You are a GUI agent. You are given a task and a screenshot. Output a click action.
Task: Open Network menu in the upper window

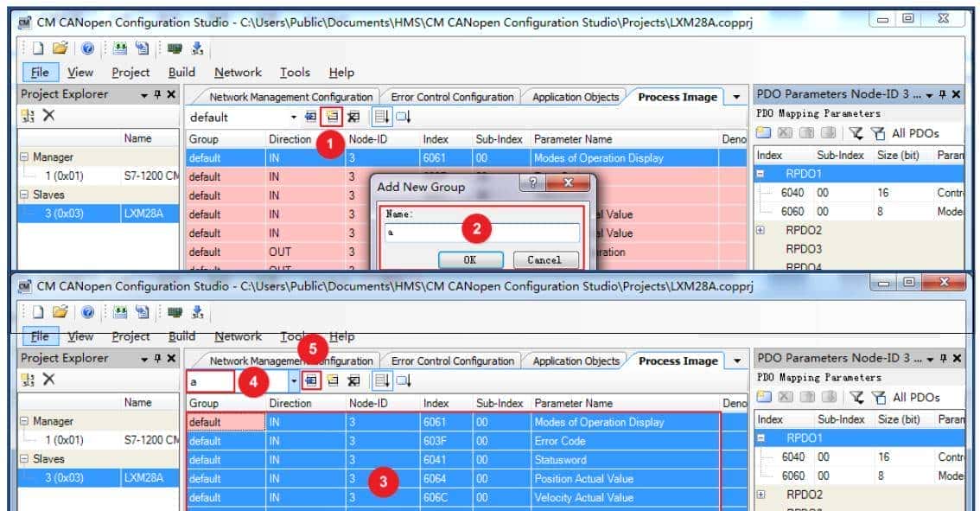coord(238,73)
